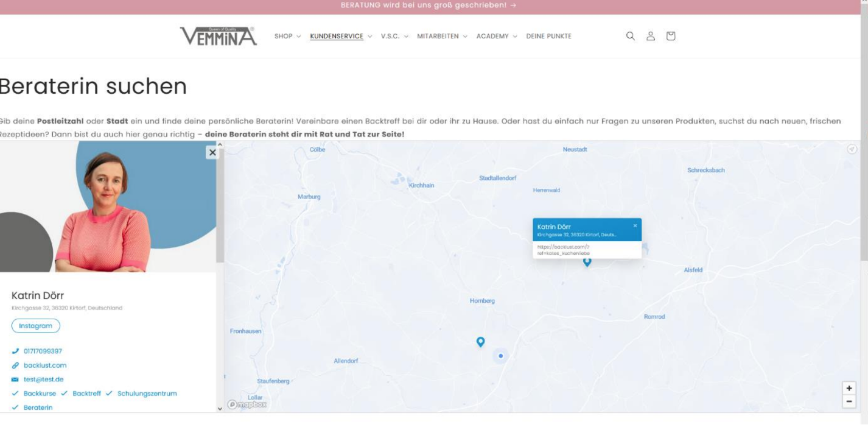Click the map marker below Homberg
The height and width of the screenshot is (427, 868).
point(480,342)
